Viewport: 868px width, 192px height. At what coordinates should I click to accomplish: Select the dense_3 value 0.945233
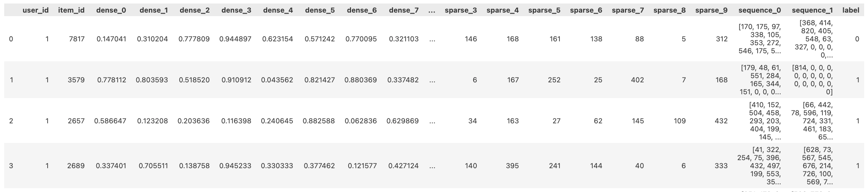tap(235, 166)
